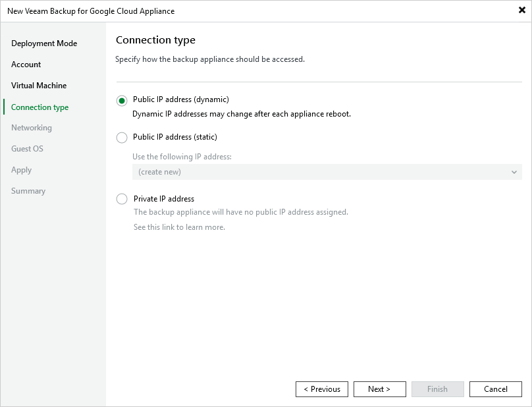Click the wizard title 'Connection type' heading area
532x407 pixels.
[155, 40]
